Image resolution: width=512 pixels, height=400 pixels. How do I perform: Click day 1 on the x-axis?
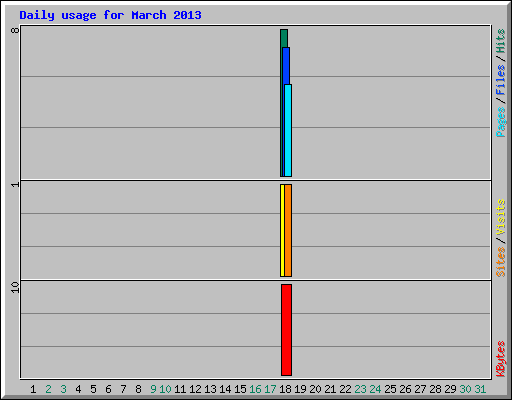tap(33, 389)
